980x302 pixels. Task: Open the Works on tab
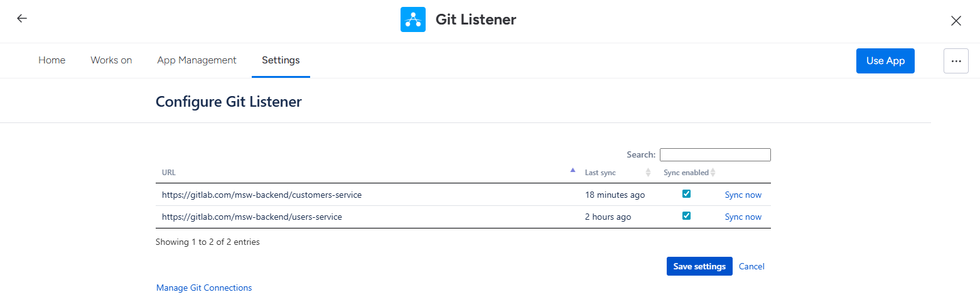111,60
